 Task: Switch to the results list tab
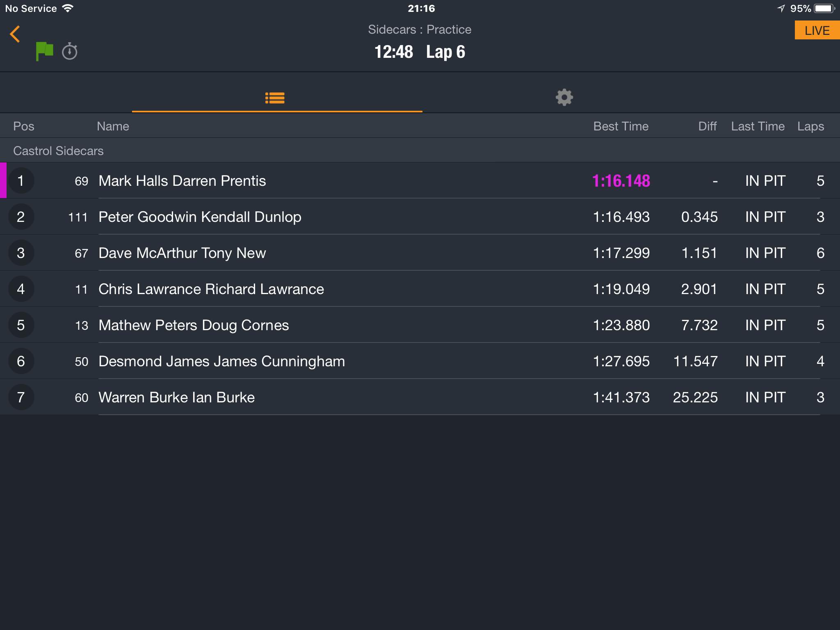(275, 98)
